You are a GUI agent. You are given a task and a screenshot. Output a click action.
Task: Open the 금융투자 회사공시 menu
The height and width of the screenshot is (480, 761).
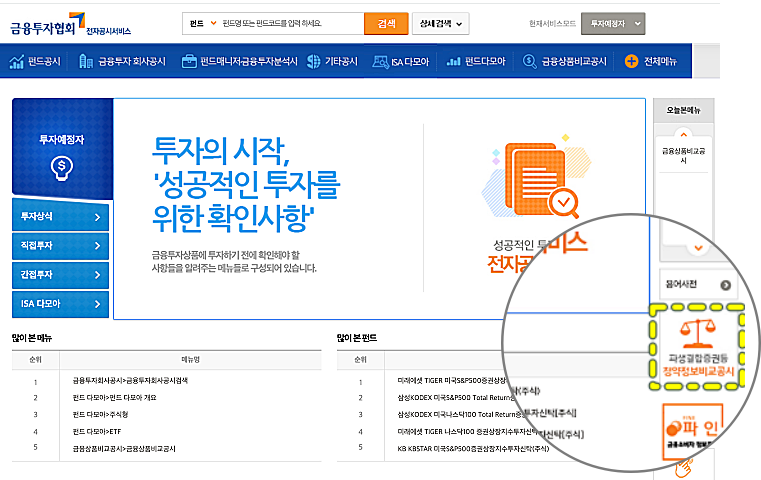pyautogui.click(x=132, y=61)
